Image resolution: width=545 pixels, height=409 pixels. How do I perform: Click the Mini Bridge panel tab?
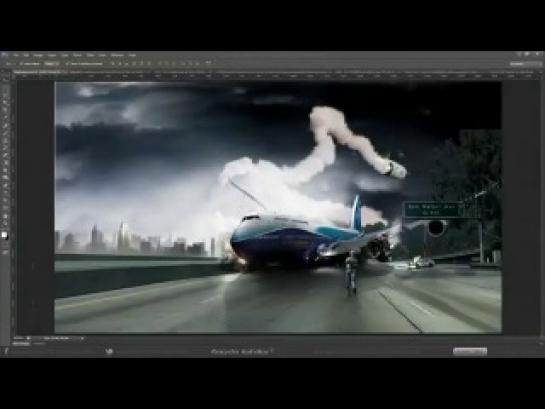21,344
